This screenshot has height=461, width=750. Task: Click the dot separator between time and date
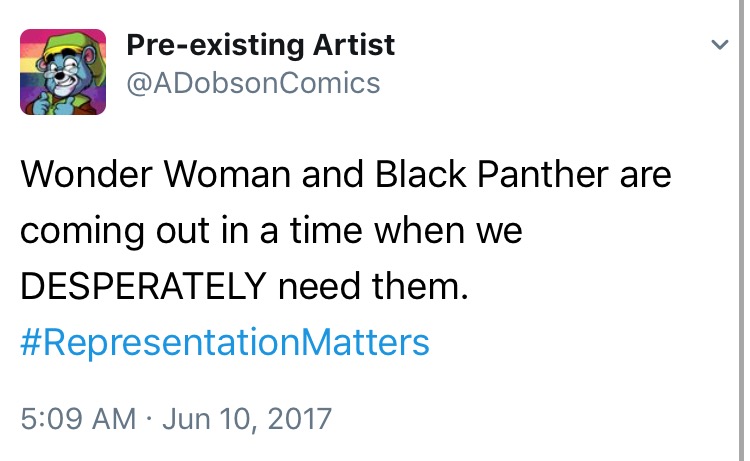pos(149,420)
